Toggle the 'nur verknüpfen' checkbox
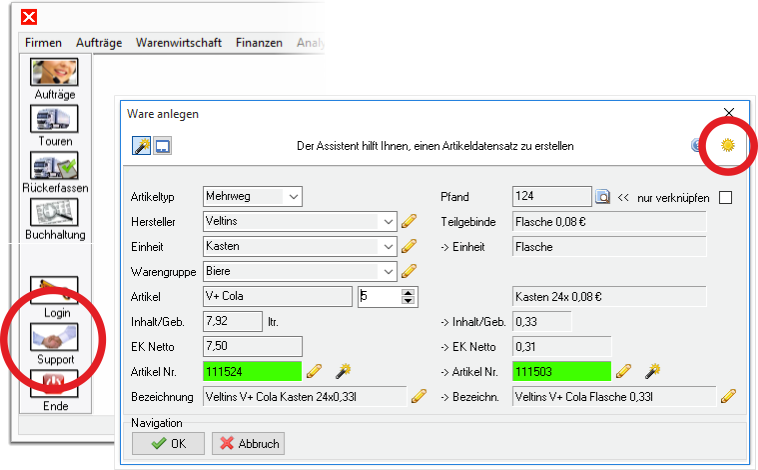Screen dimensions: 758x470 click(x=725, y=197)
